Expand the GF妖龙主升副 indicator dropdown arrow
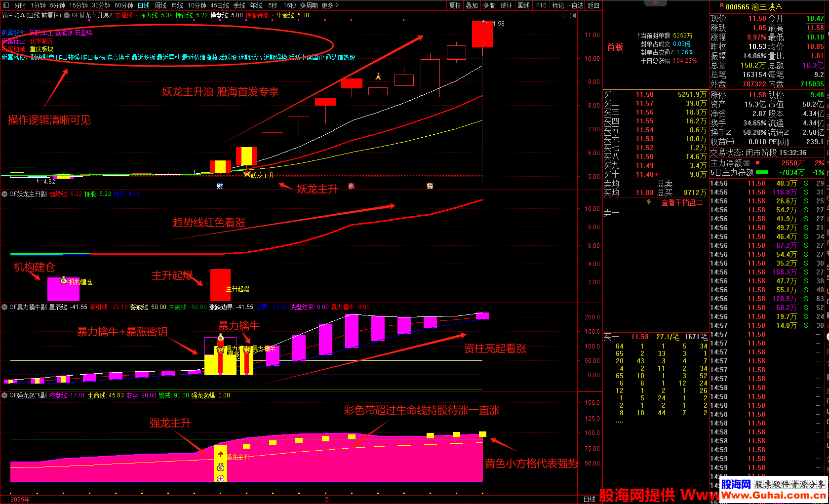 [x=4, y=194]
